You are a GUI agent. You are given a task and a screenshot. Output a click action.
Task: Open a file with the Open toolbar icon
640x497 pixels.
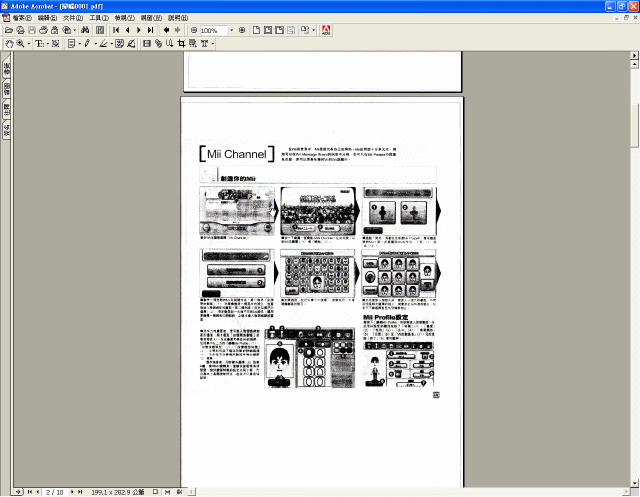[x=9, y=30]
